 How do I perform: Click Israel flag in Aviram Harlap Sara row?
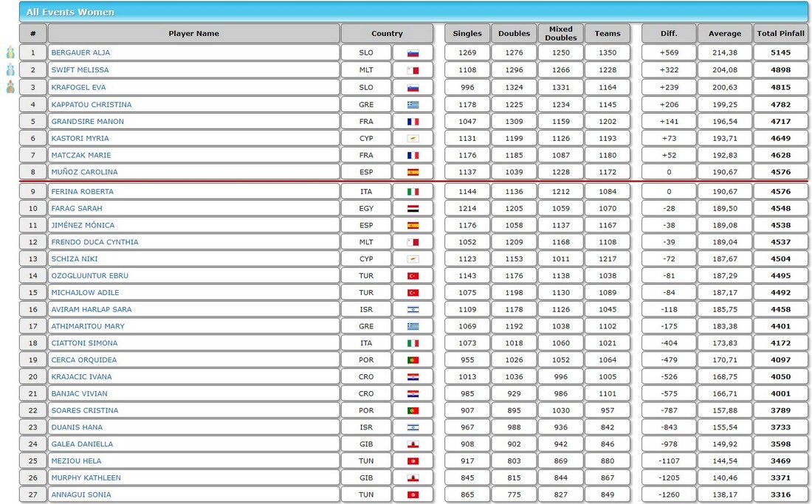click(413, 309)
